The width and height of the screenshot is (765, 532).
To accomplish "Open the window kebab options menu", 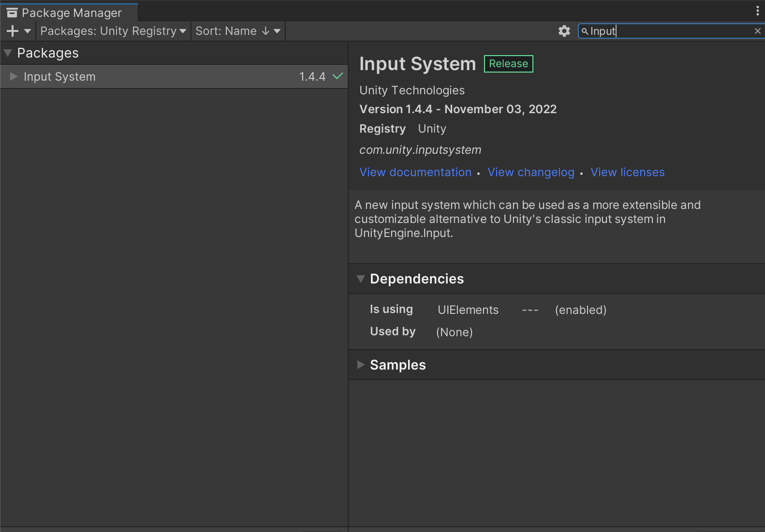I will click(757, 11).
